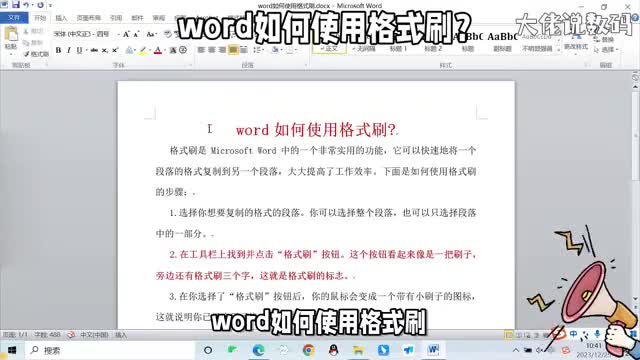Viewport: 640px width, 360px height.
Task: Toggle Italic formatting
Action: (x=69, y=50)
